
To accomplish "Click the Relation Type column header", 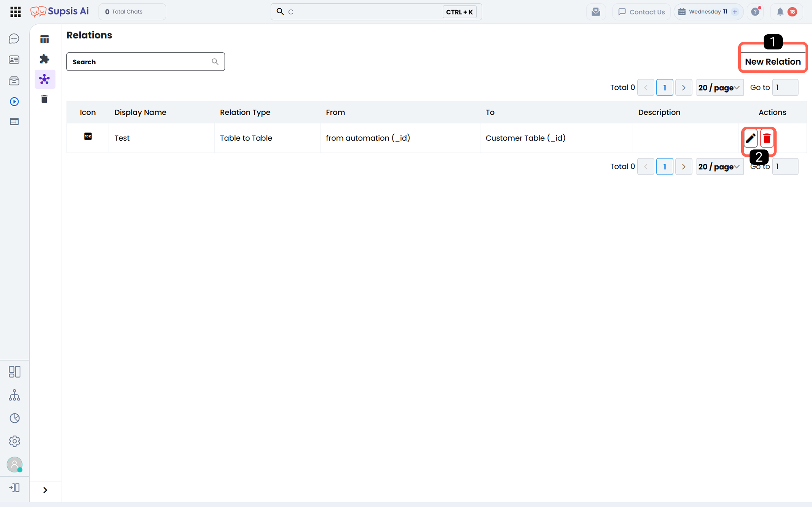I will pyautogui.click(x=245, y=112).
